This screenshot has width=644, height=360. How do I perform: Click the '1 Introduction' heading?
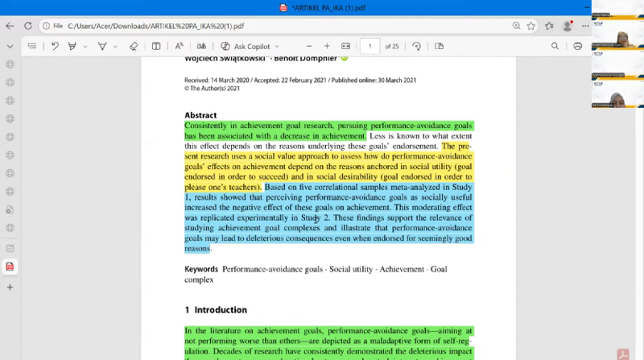coord(216,310)
